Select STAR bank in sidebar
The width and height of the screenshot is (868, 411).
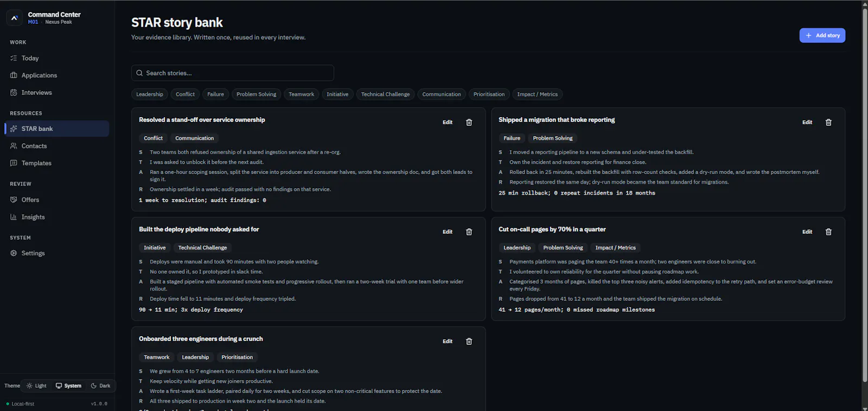57,129
